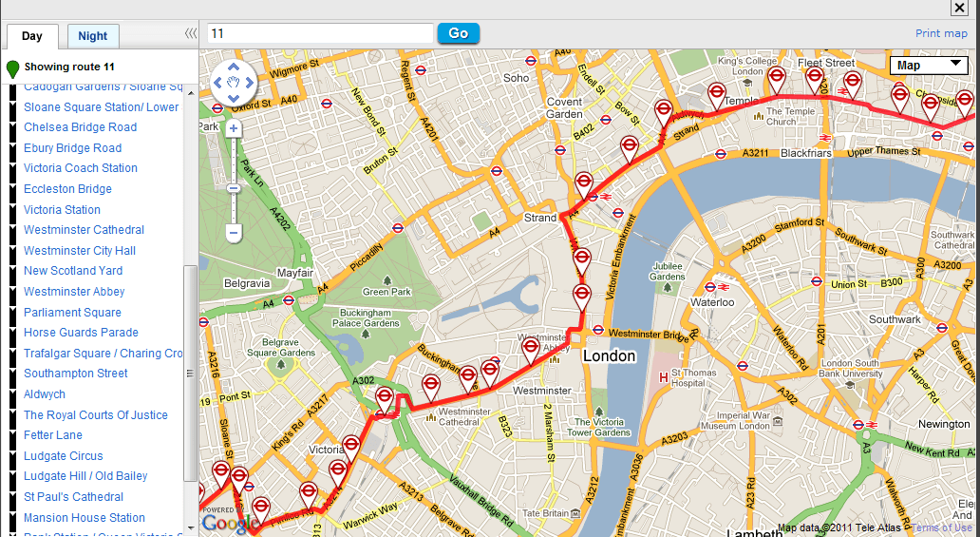Pan the map up with arrow control
The image size is (980, 537).
click(233, 67)
